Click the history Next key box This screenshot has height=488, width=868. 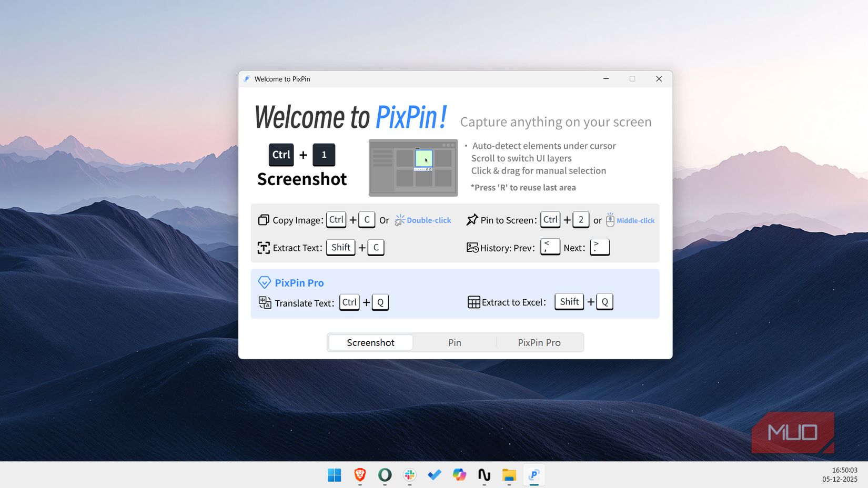(x=599, y=247)
